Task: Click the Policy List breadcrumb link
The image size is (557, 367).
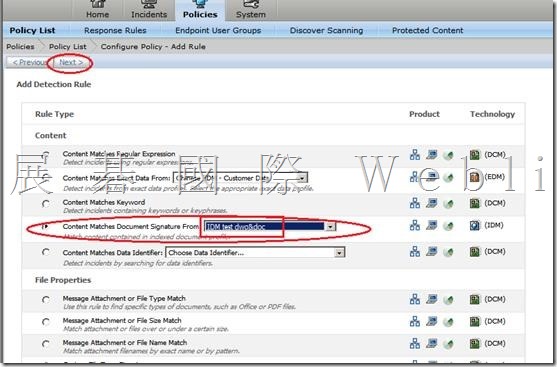Action: pyautogui.click(x=67, y=47)
